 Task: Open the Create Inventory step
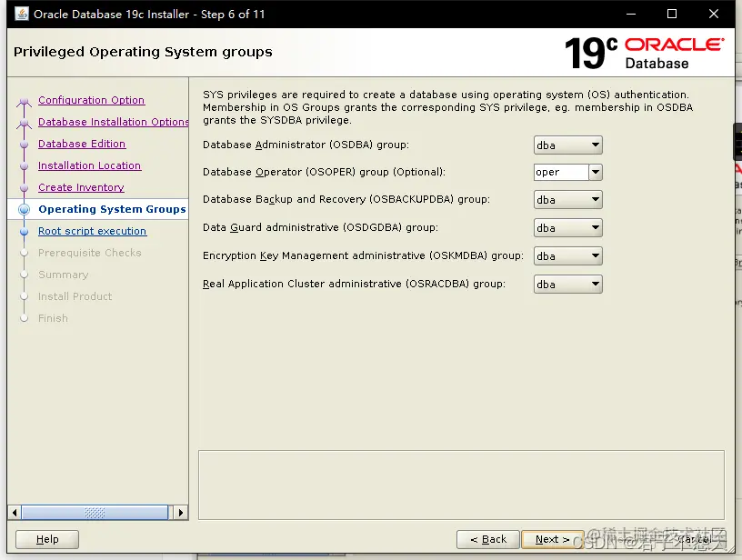(81, 187)
